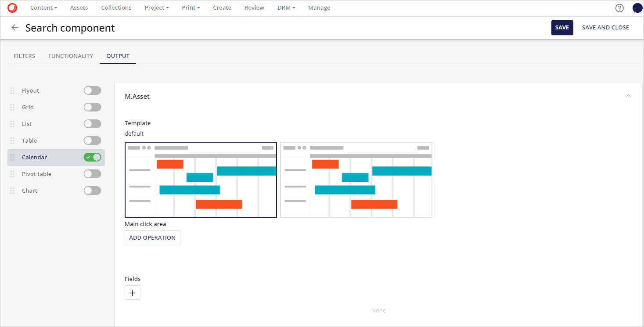Turn on the Table output toggle

[92, 140]
